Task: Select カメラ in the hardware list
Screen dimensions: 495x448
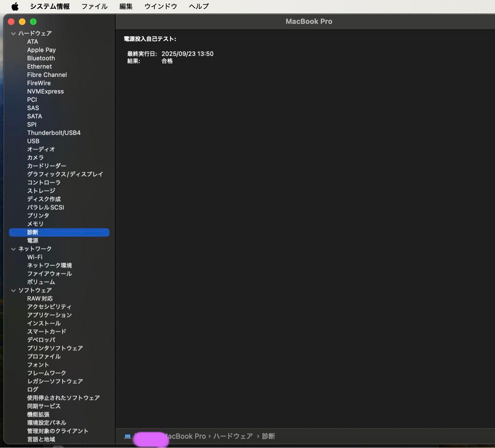Action: 34,157
